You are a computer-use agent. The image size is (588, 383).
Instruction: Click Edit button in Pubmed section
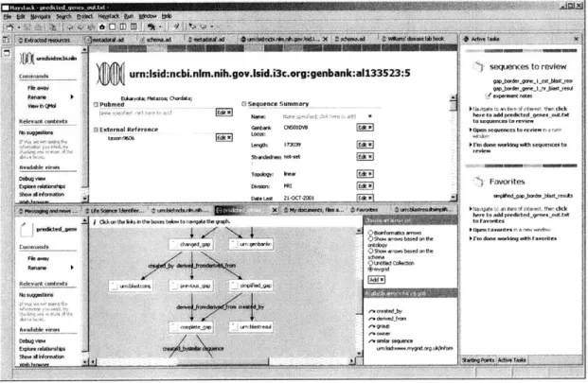tap(223, 113)
